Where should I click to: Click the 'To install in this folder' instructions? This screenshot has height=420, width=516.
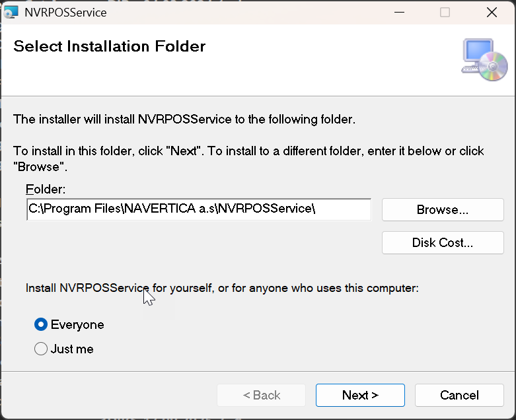248,151
